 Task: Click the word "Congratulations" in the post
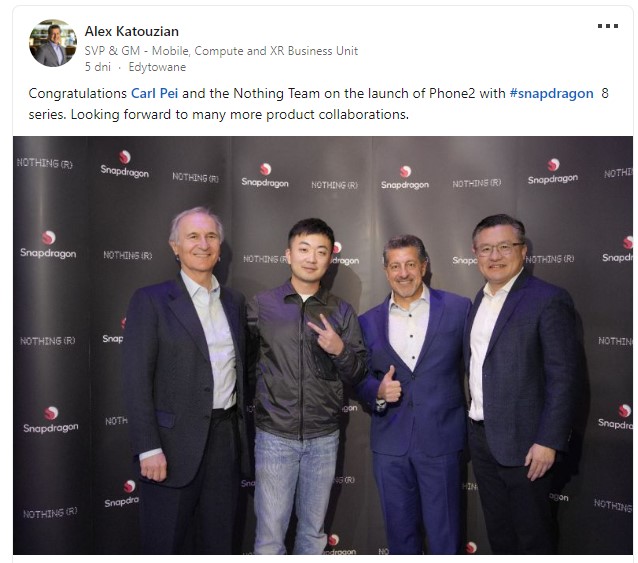78,94
